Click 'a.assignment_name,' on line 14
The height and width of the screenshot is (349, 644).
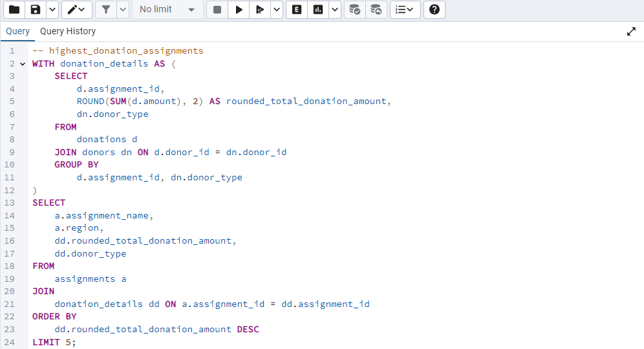click(104, 216)
